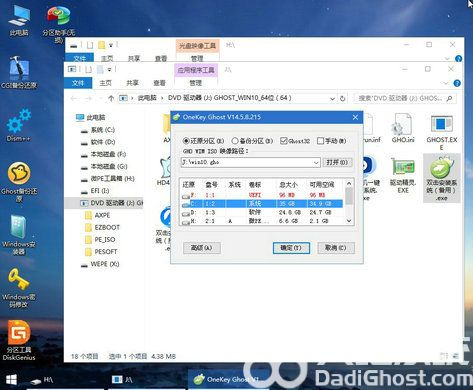Open the 此电脑 desktop icon
This screenshot has height=390, width=473.
click(19, 20)
